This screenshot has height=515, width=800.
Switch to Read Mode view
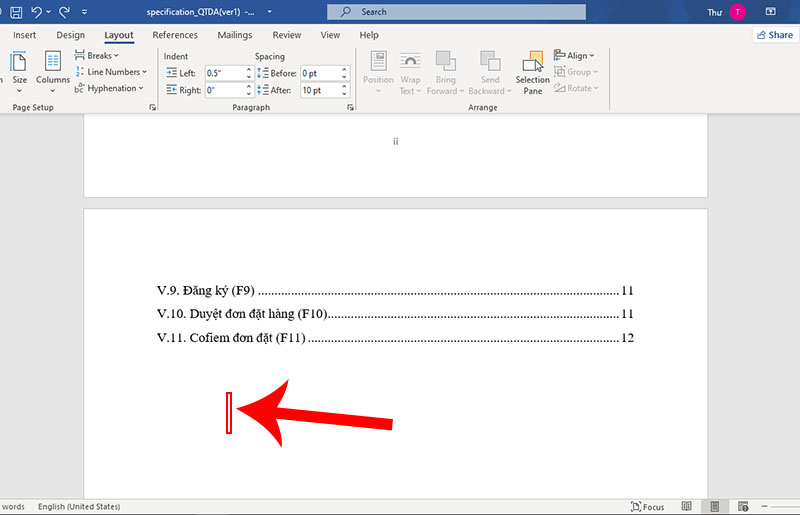click(687, 506)
